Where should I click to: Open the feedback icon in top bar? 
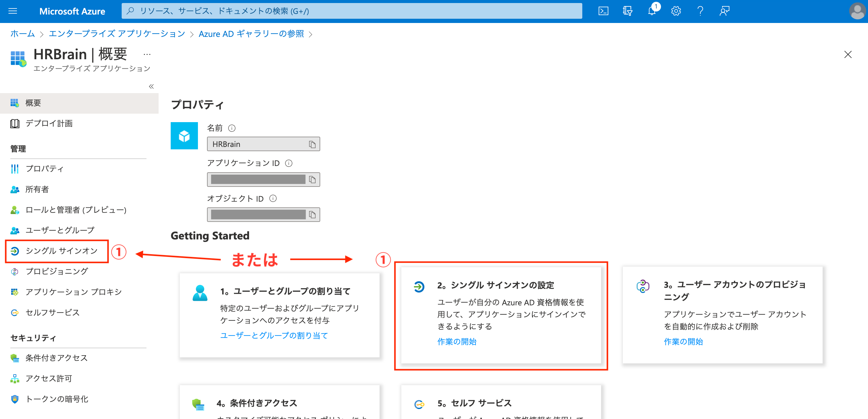[x=725, y=11]
